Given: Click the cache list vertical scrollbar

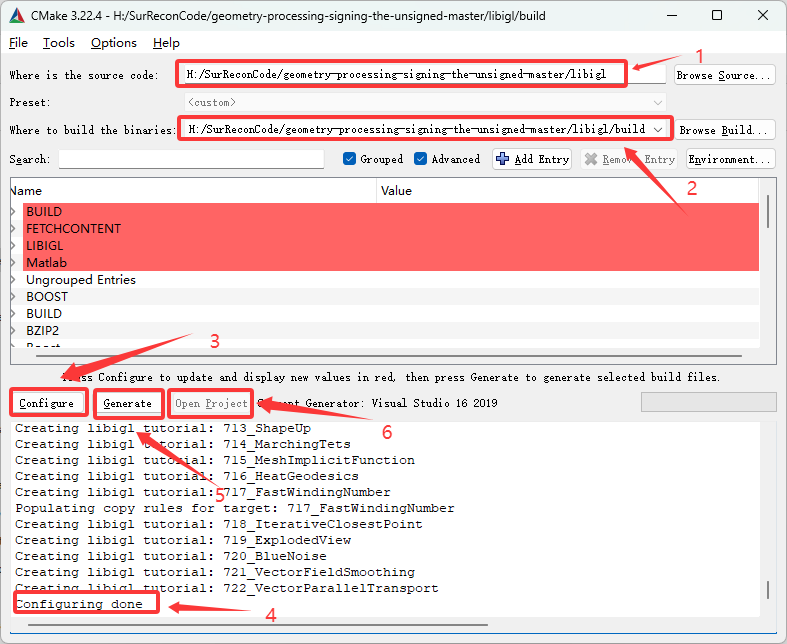Looking at the screenshot, I should (x=768, y=211).
